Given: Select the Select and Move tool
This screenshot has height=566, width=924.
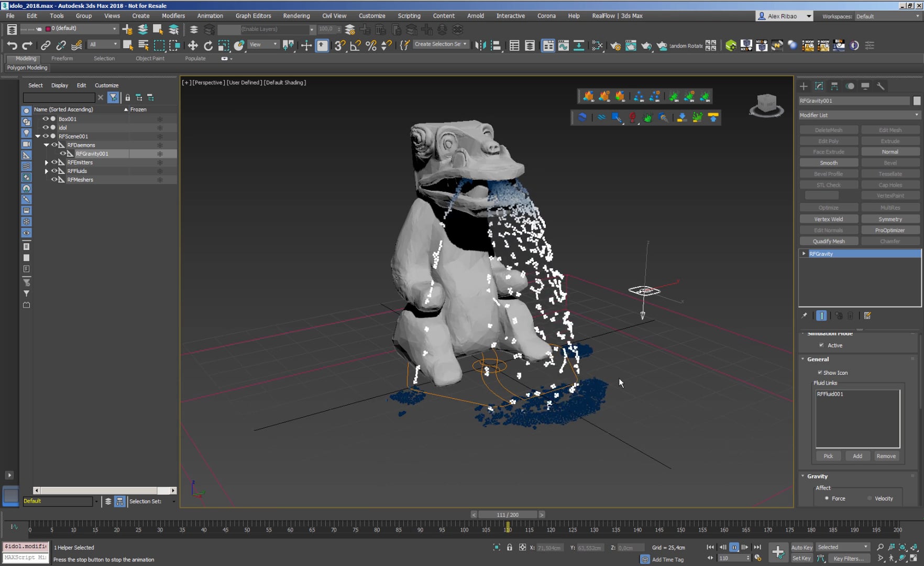Looking at the screenshot, I should [x=193, y=45].
